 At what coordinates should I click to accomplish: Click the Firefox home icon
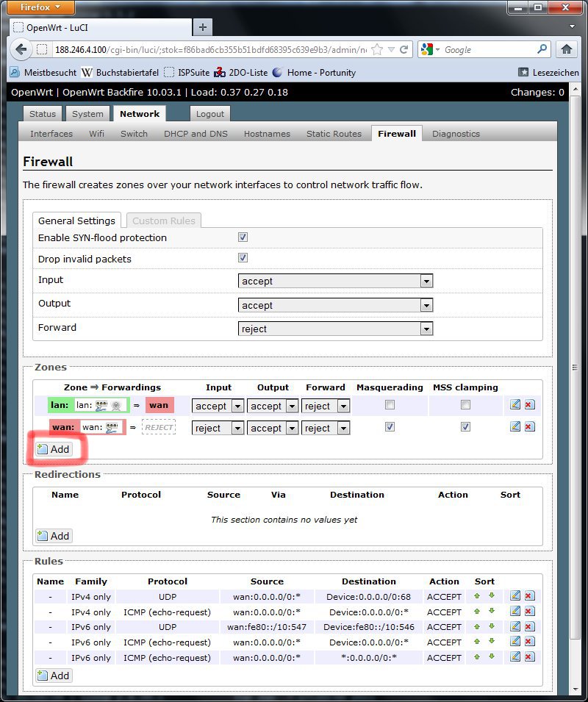click(x=566, y=49)
